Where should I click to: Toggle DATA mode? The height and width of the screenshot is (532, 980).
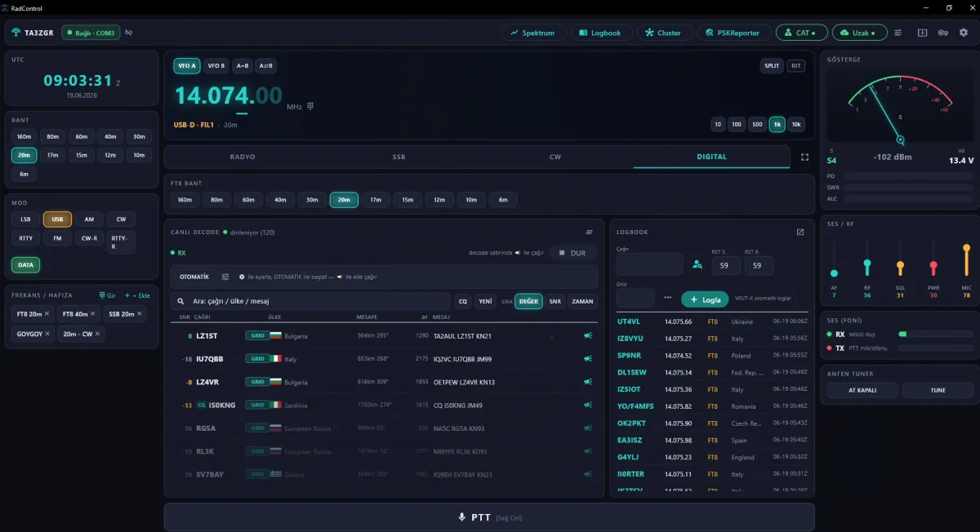pyautogui.click(x=26, y=264)
